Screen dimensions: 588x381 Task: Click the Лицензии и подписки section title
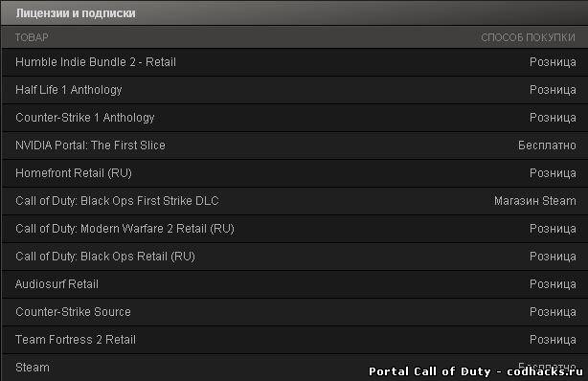(76, 13)
